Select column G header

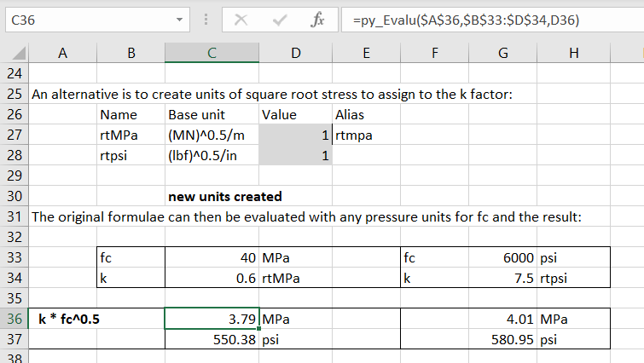click(503, 54)
